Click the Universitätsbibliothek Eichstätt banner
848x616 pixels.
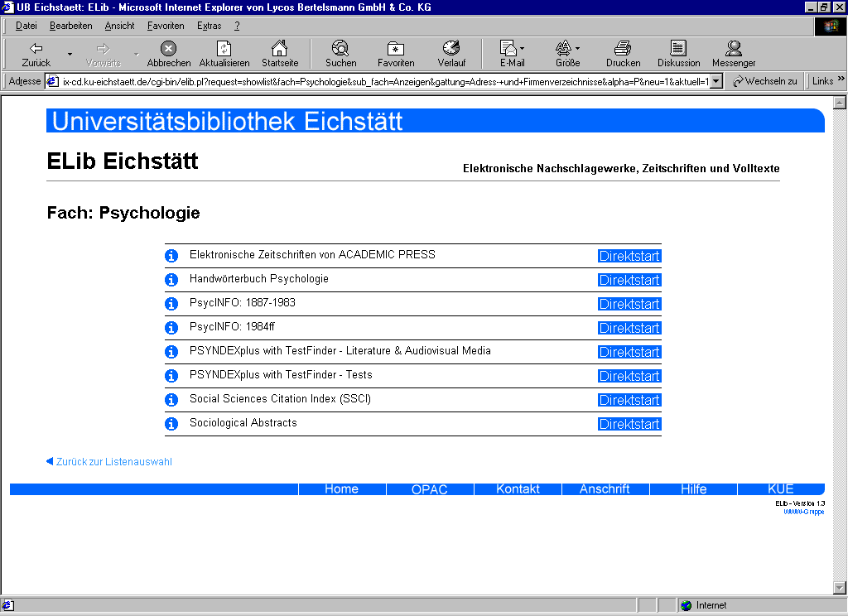coord(436,121)
